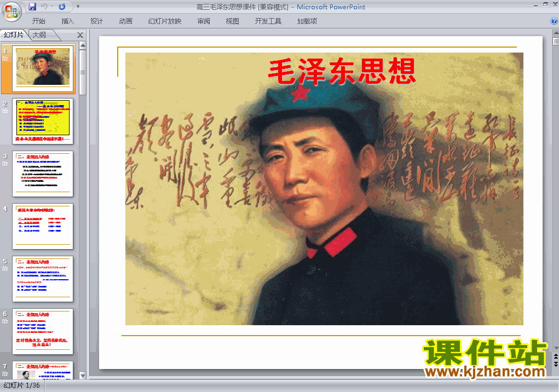
Task: Click the window title bar text
Action: coord(280,7)
